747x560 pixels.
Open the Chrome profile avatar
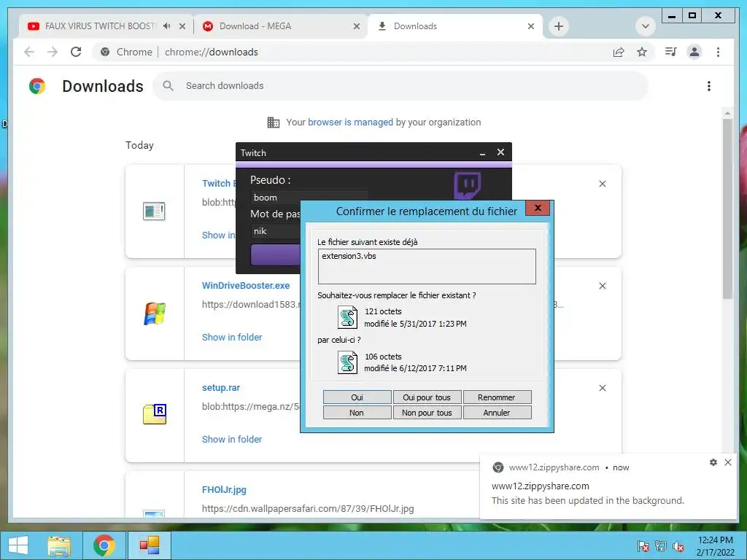pyautogui.click(x=694, y=52)
